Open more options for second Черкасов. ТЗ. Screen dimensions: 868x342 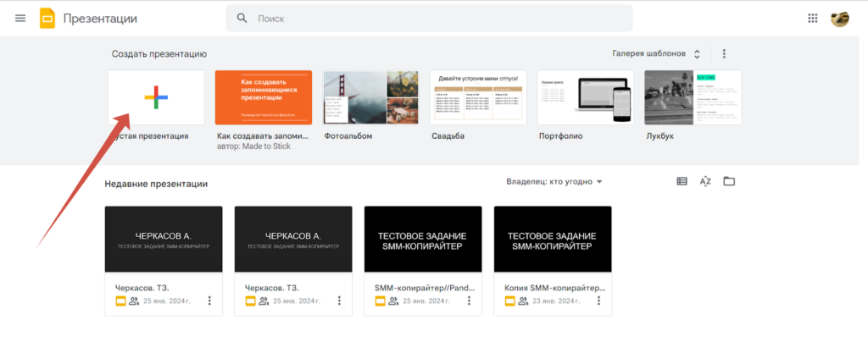[339, 301]
